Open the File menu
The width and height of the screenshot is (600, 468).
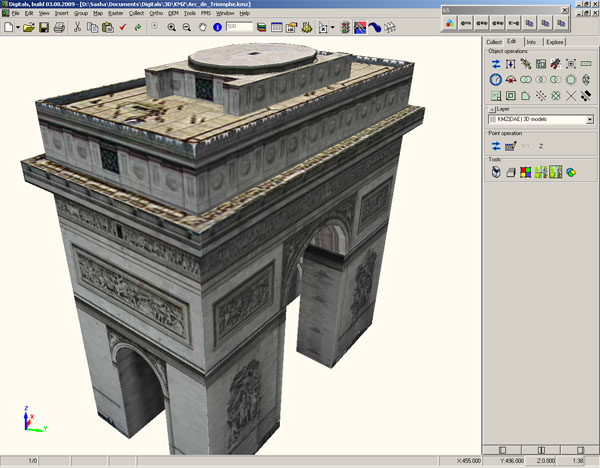click(x=15, y=13)
